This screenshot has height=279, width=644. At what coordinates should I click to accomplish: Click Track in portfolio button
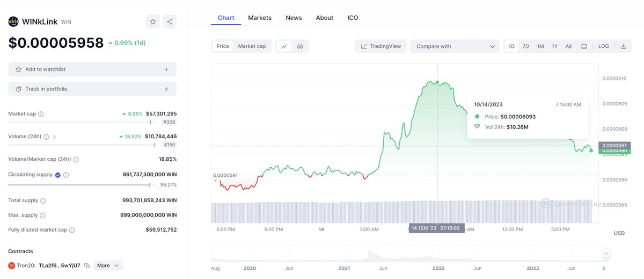tap(92, 89)
